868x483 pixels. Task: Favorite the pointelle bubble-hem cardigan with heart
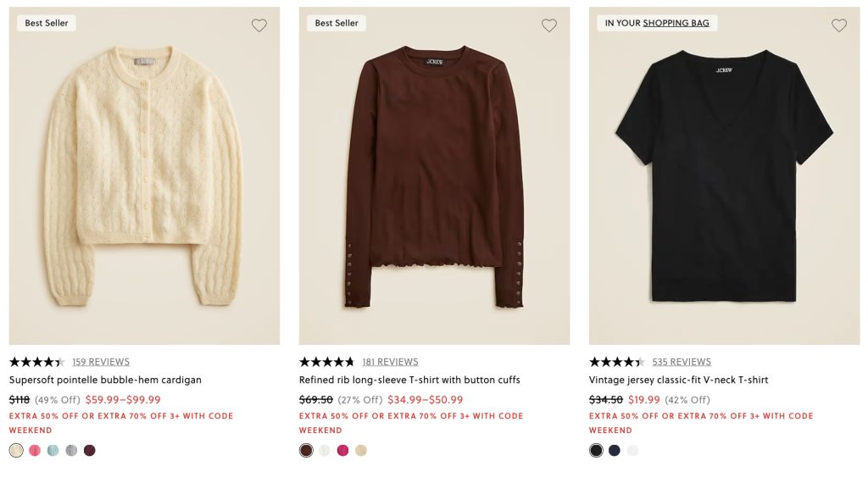tap(259, 25)
